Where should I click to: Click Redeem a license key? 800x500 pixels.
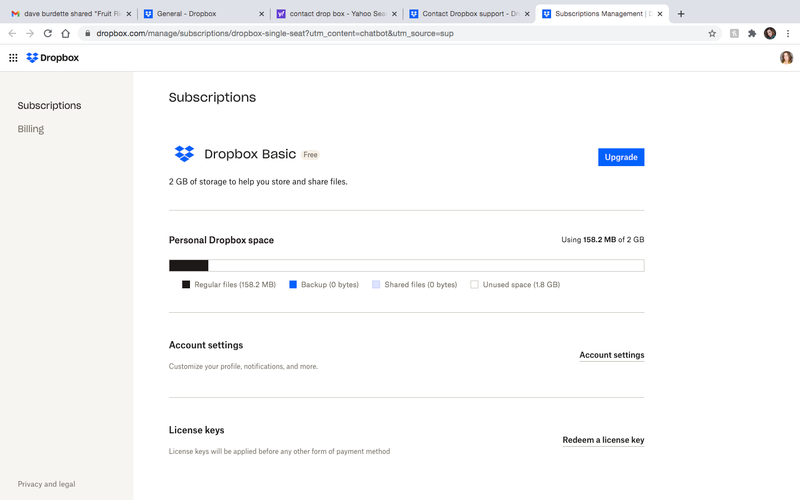point(603,440)
